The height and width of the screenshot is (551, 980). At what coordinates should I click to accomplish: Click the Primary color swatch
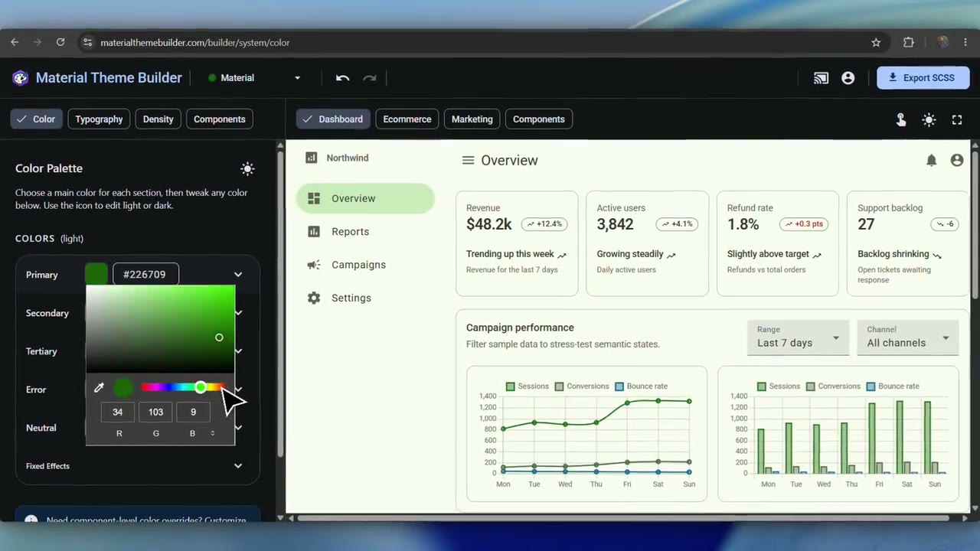(96, 275)
